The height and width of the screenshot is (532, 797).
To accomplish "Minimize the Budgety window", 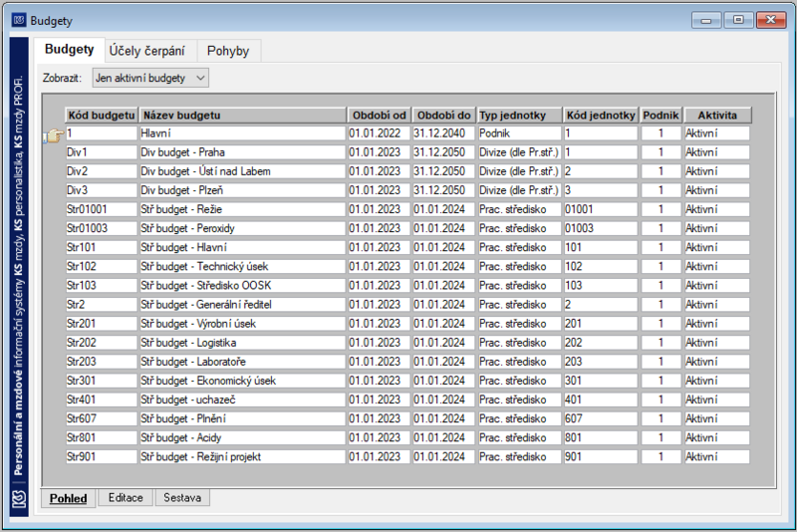I will (706, 20).
